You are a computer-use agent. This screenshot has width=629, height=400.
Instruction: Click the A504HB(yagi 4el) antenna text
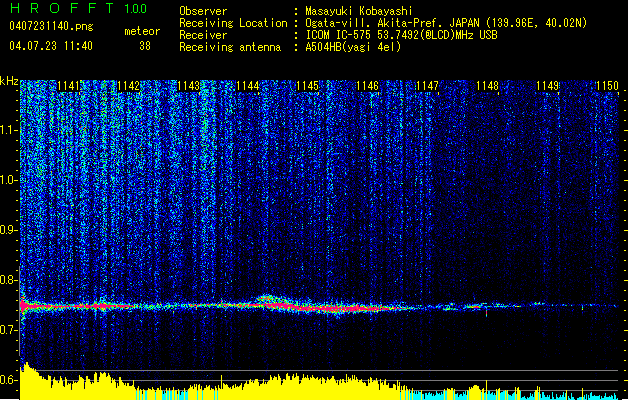(353, 47)
